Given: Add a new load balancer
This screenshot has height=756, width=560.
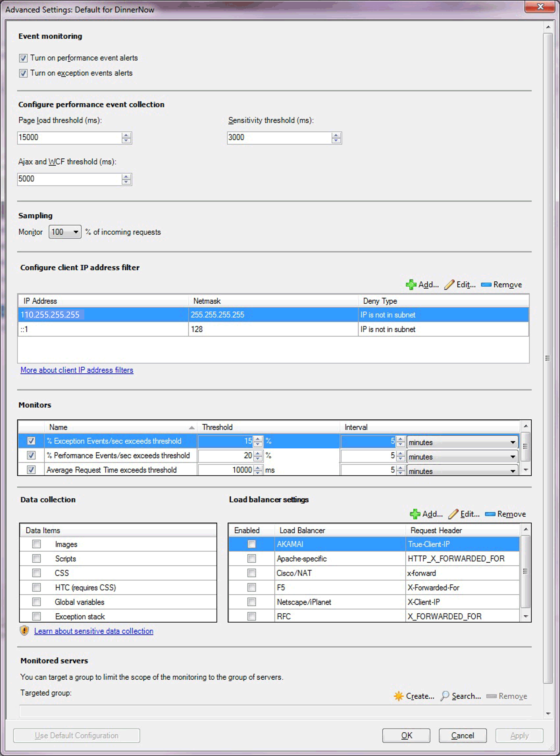Looking at the screenshot, I should tap(426, 514).
